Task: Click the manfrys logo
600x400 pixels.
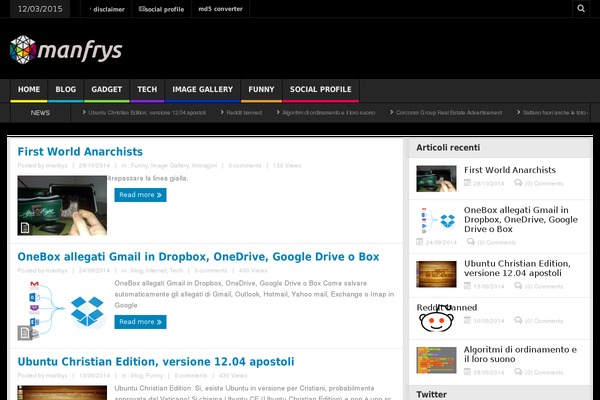Action: coord(66,50)
